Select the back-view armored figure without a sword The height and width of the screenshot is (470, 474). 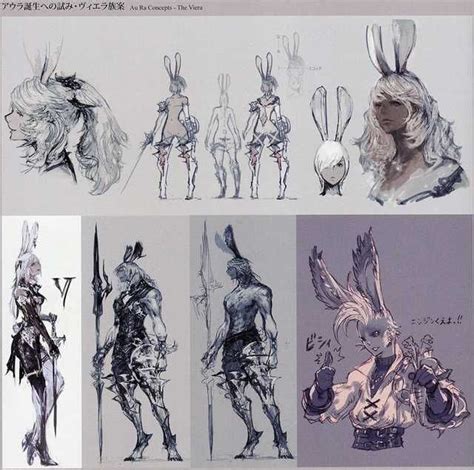(268, 126)
